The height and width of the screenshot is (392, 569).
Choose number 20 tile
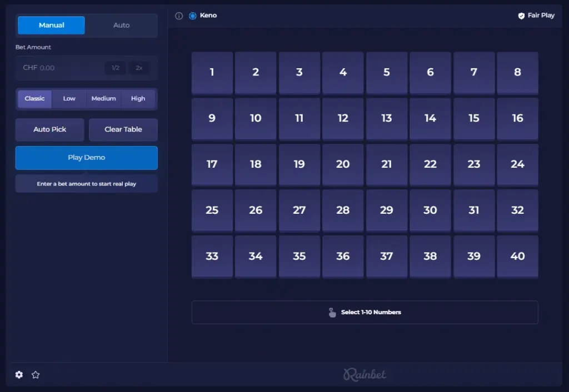[343, 165]
